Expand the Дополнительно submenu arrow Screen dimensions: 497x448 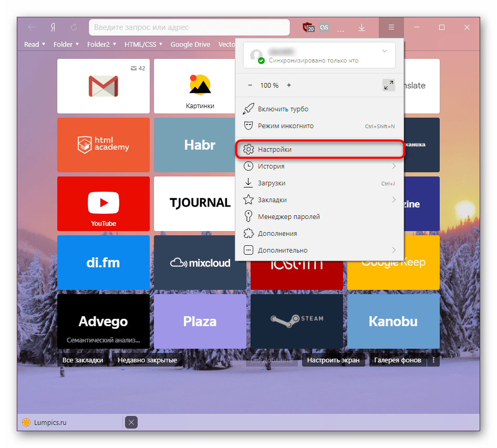point(394,250)
